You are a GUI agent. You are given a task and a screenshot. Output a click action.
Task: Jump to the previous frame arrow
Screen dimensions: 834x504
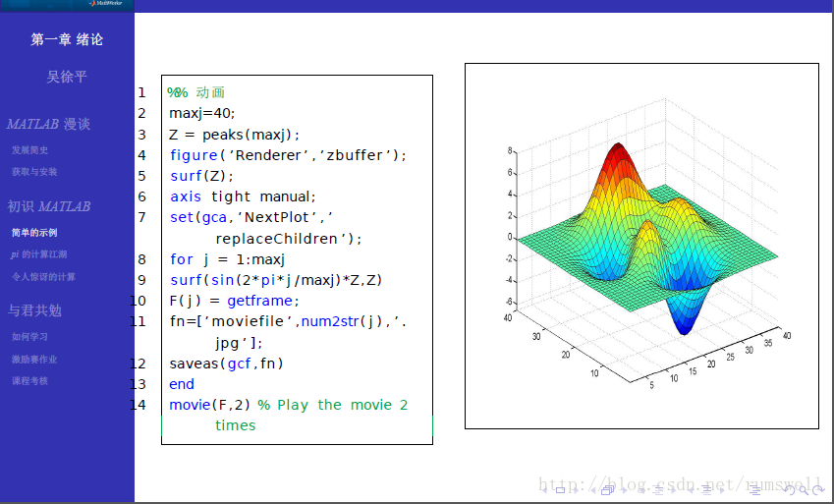click(x=593, y=490)
